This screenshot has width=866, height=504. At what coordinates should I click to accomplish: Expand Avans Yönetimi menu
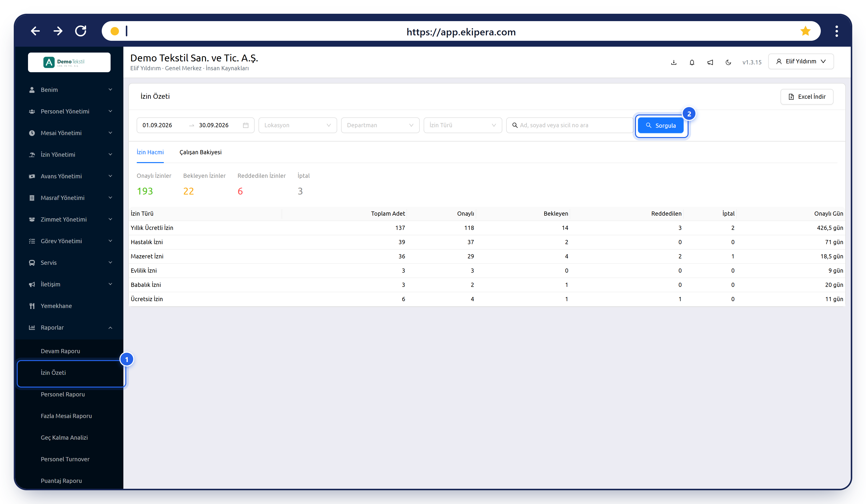tap(69, 176)
